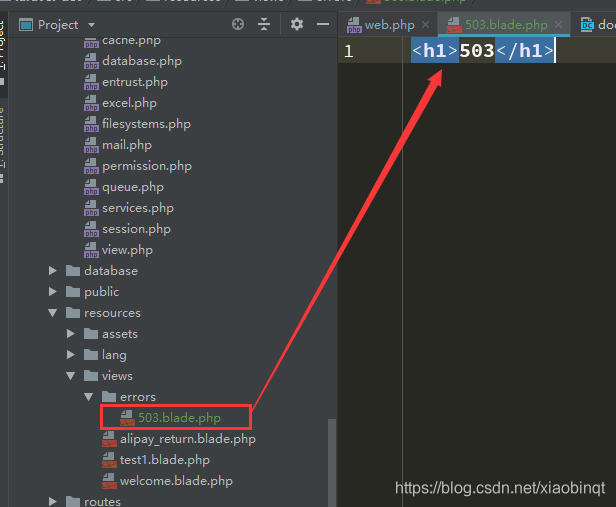Close the web.php tab

(425, 25)
